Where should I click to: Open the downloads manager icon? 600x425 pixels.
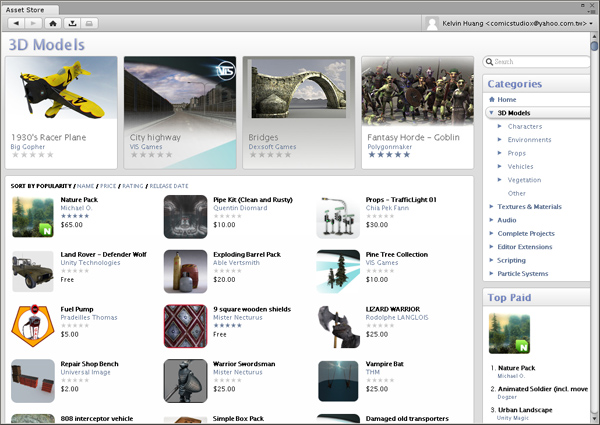pyautogui.click(x=72, y=23)
